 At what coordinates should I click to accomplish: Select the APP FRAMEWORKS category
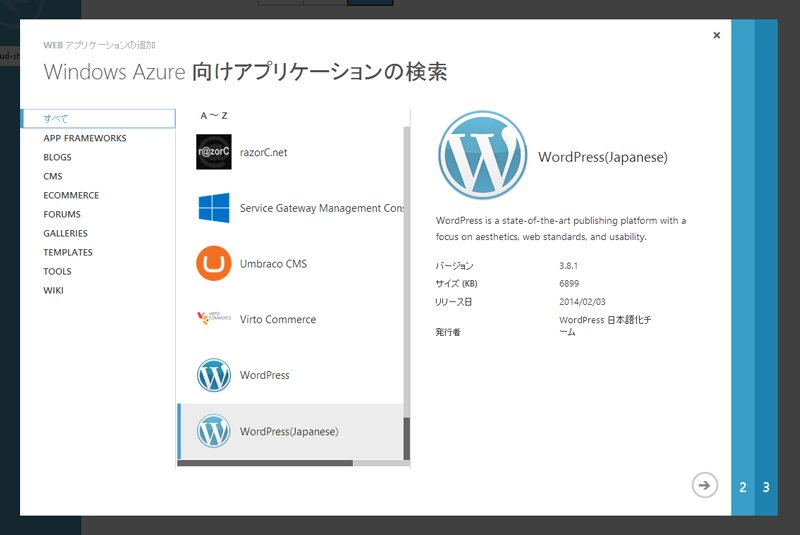[85, 138]
